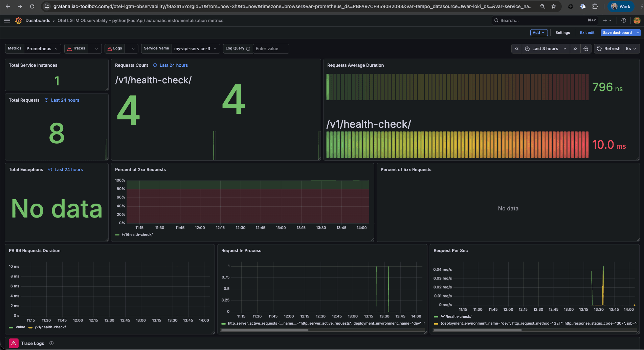Image resolution: width=644 pixels, height=350 pixels.
Task: Change Service Name my-api-service-3 dropdown
Action: click(x=196, y=49)
